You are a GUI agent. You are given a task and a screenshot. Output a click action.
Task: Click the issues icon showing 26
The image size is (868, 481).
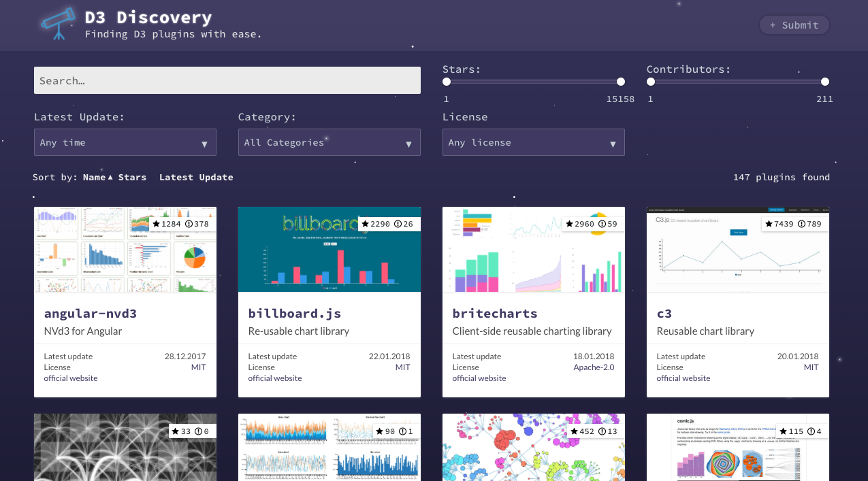coord(399,224)
